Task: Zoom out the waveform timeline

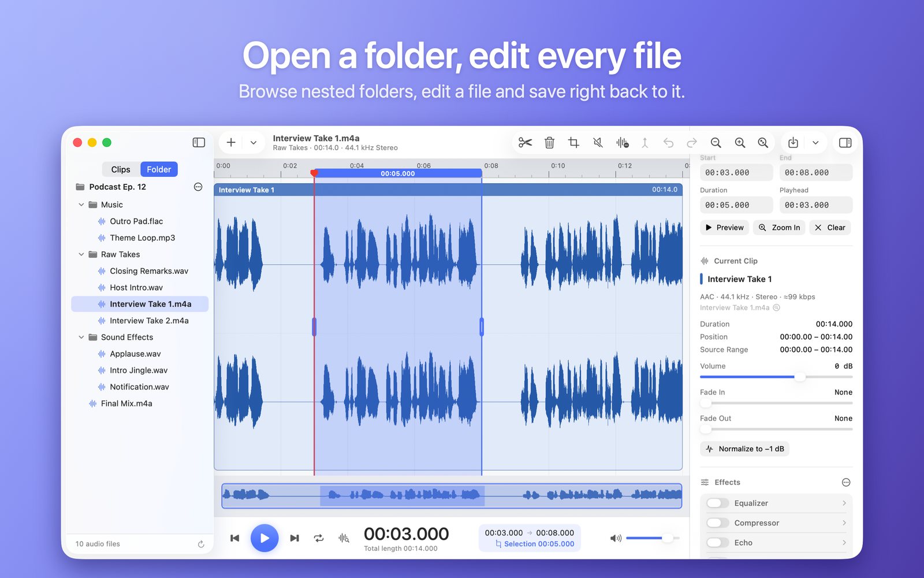Action: coord(716,143)
